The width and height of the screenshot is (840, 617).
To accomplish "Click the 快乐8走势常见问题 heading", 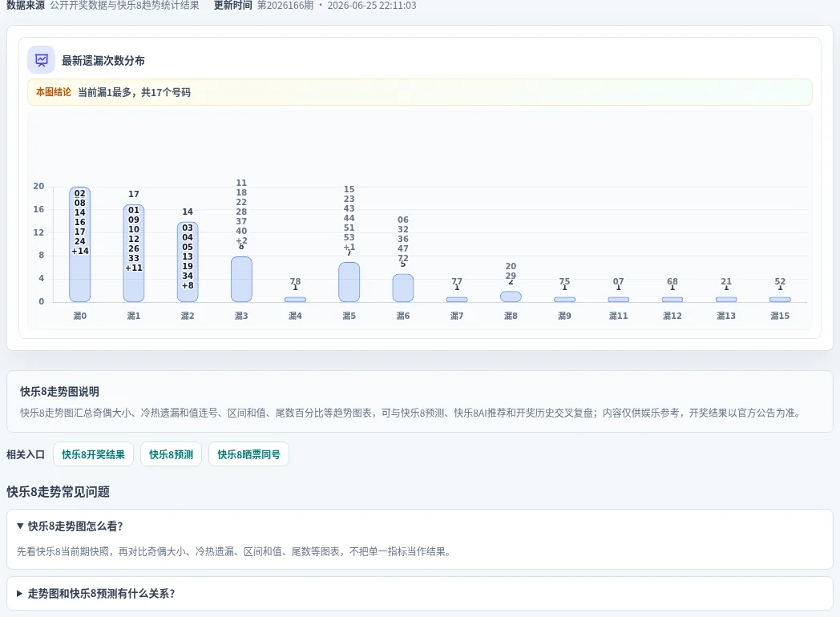I will (x=58, y=492).
